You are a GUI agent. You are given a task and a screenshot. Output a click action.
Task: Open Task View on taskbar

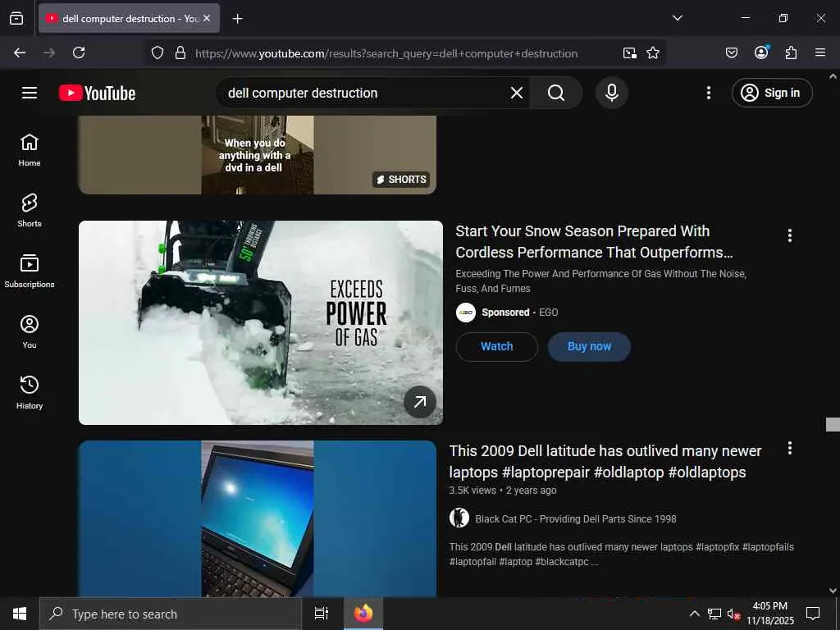[322, 614]
